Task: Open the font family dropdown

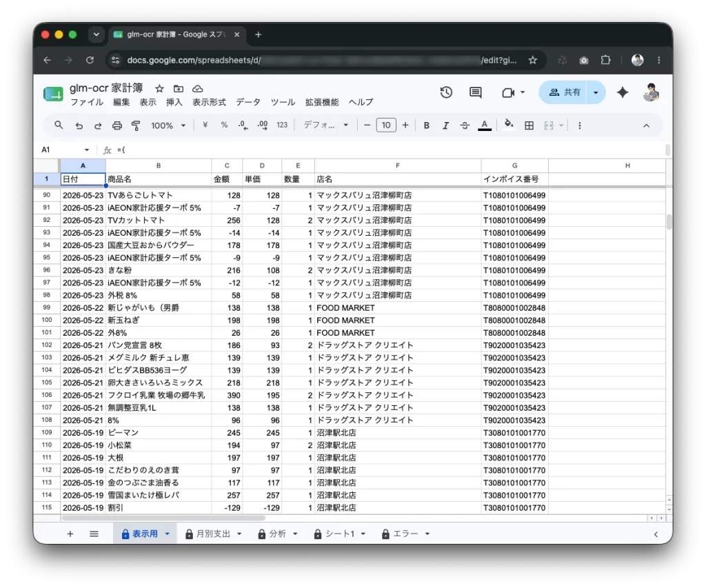Action: 326,125
